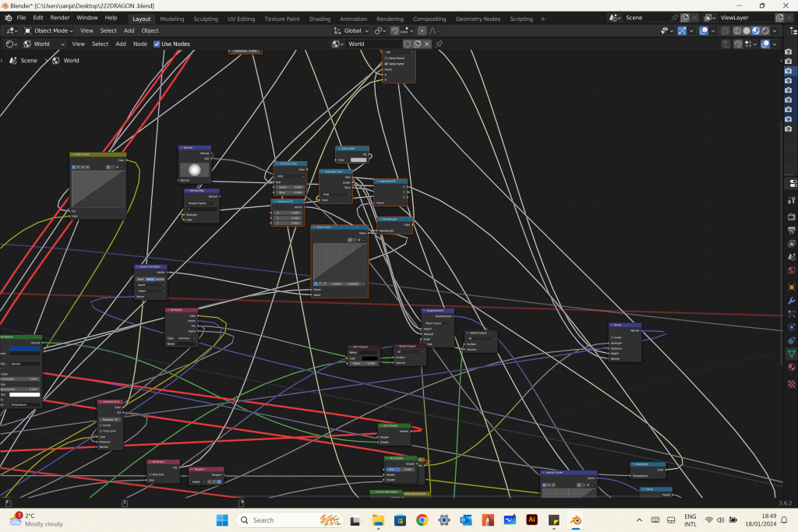
Task: Browse World datablocks dropdown
Action: [337, 44]
